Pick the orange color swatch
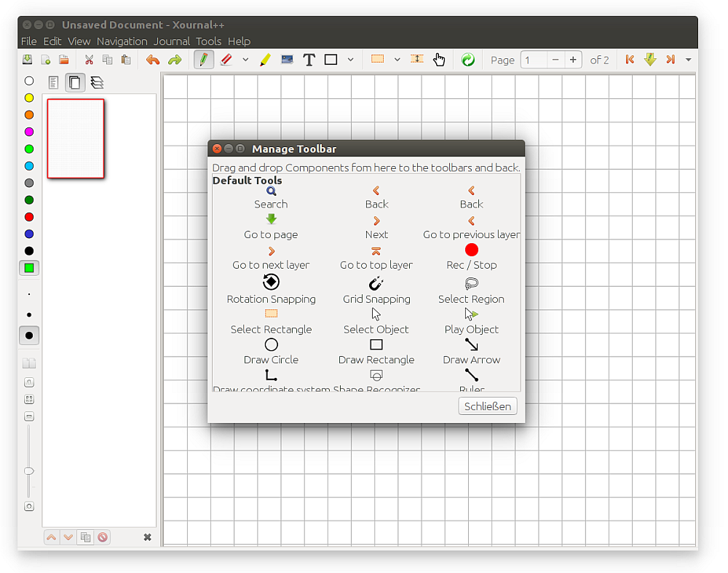The height and width of the screenshot is (573, 728). (29, 115)
